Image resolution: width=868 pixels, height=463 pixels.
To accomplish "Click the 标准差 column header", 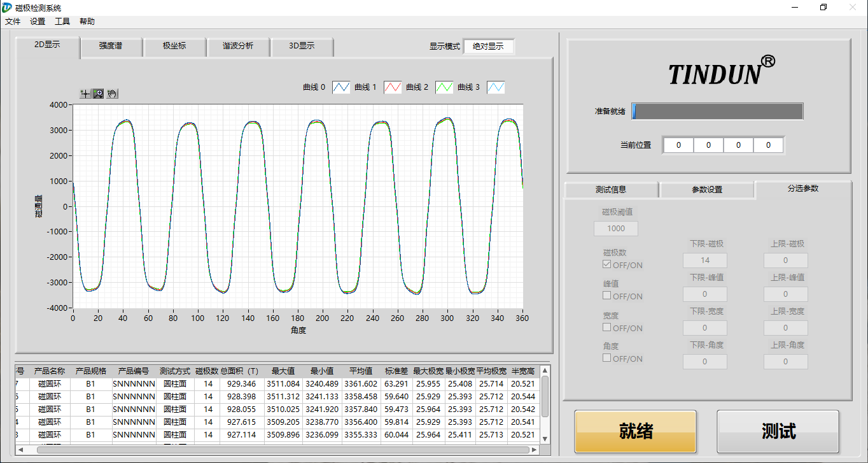I will pos(397,371).
